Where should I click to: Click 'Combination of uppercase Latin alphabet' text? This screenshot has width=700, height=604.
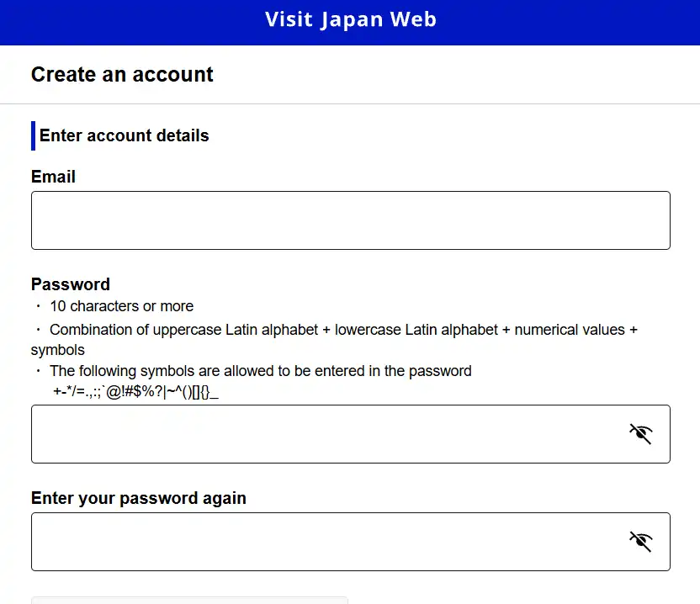coord(335,340)
